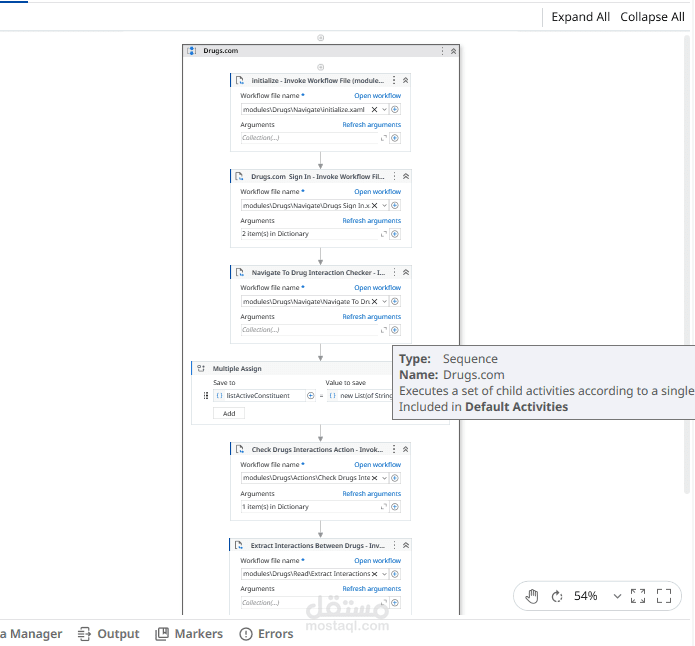Collapse Navigate To Drug Interaction Checker activity

point(406,272)
